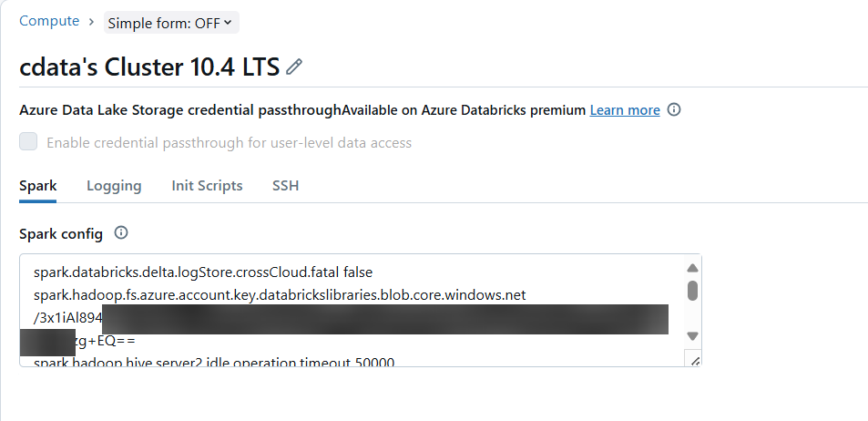Click info icon next to Spark config
The height and width of the screenshot is (421, 868).
(x=121, y=233)
